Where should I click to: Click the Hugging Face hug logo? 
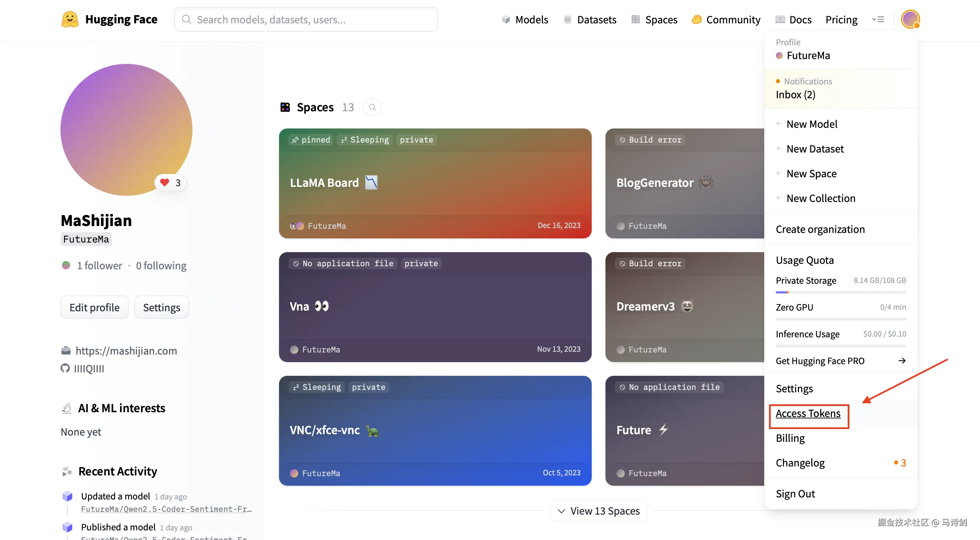coord(70,19)
